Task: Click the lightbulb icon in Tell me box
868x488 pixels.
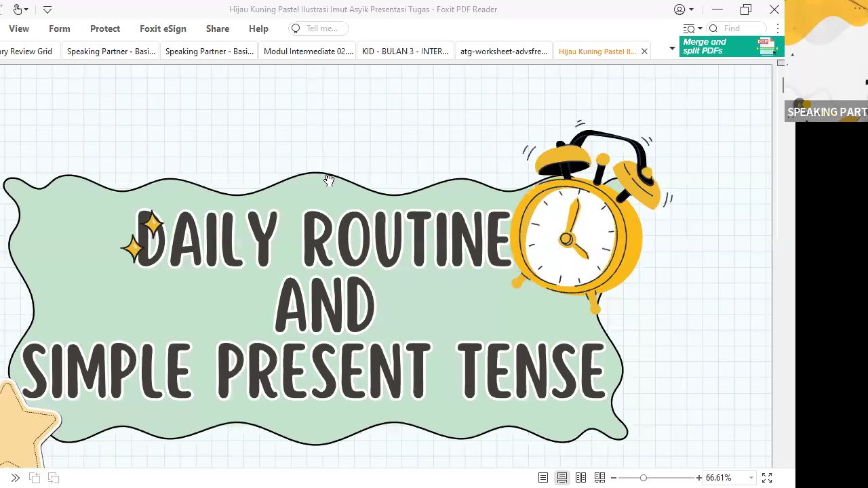Action: [x=296, y=28]
